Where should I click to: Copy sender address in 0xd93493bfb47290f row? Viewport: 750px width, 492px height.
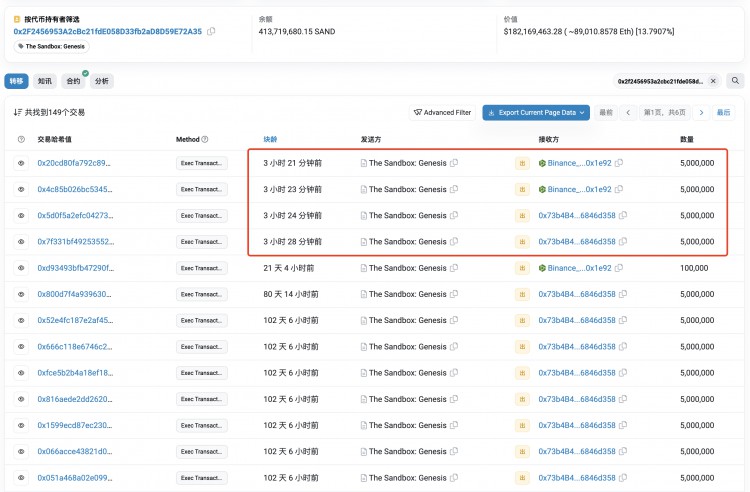[x=454, y=268]
